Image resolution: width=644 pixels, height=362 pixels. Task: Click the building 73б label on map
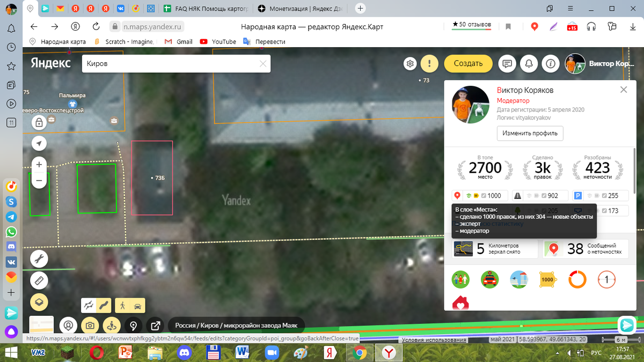158,178
